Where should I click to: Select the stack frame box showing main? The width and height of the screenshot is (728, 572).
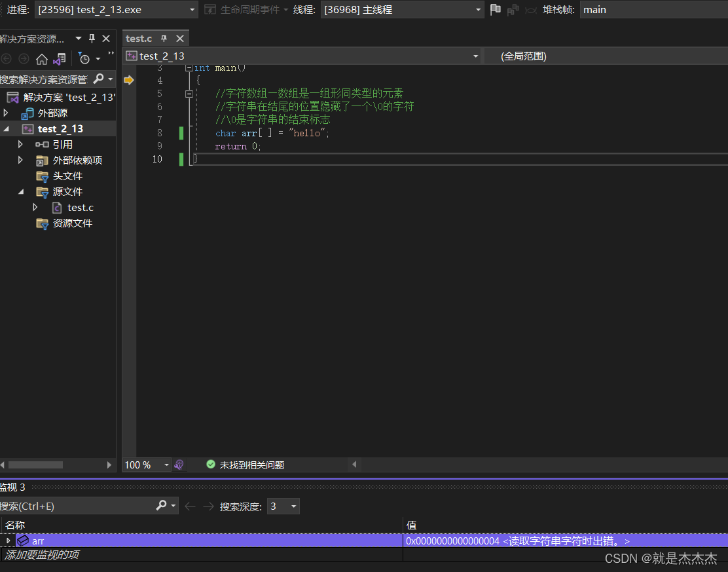654,10
